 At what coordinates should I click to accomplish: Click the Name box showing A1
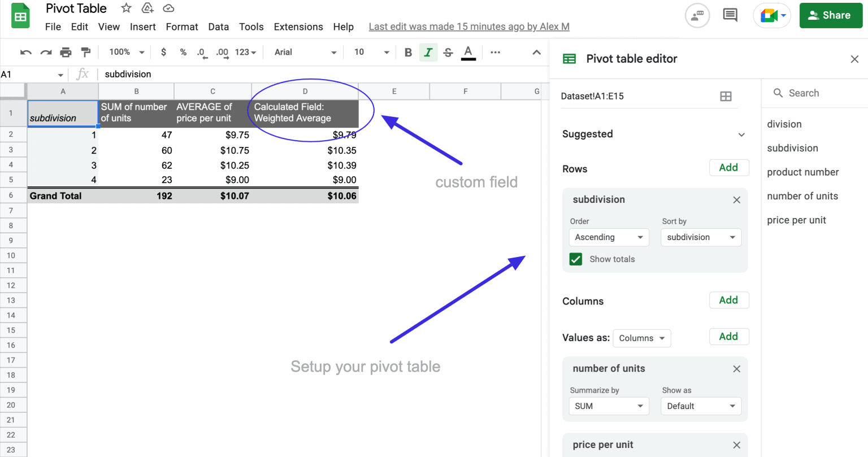[x=32, y=74]
